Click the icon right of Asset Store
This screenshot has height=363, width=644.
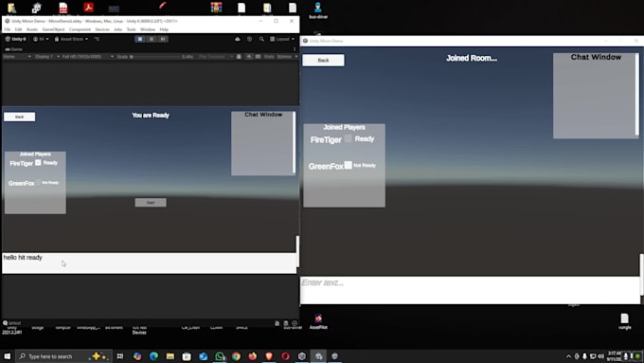[97, 39]
